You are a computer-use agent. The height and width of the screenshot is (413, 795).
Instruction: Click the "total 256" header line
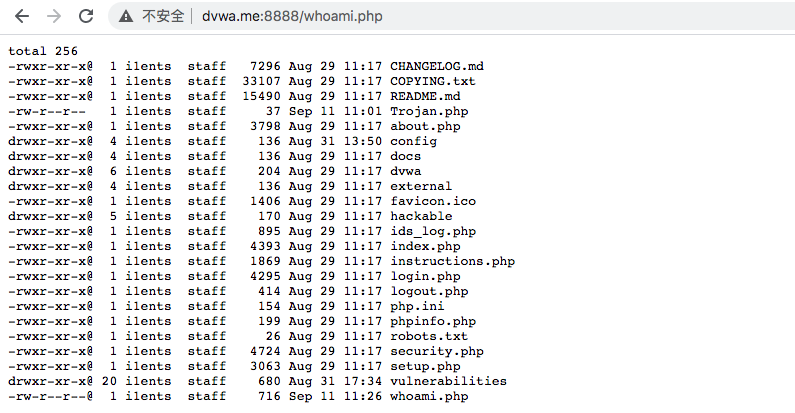coord(43,51)
